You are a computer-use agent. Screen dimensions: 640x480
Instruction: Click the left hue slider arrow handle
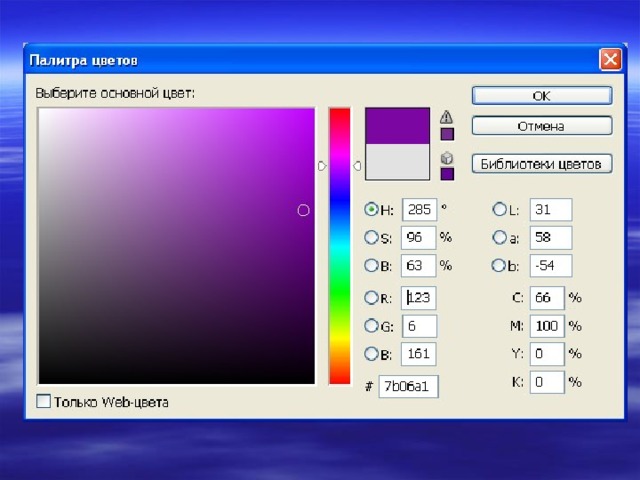click(322, 166)
